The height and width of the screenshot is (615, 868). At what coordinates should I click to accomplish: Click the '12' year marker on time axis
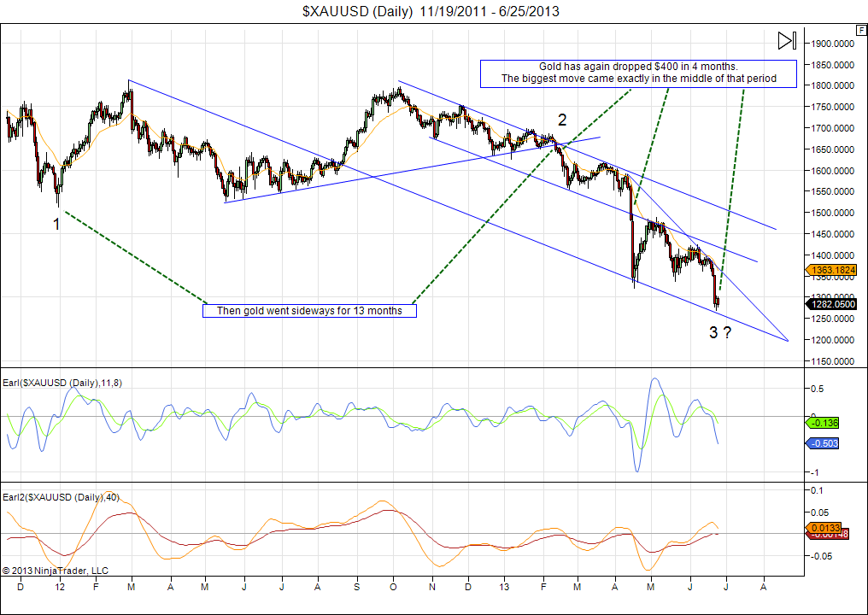click(59, 589)
